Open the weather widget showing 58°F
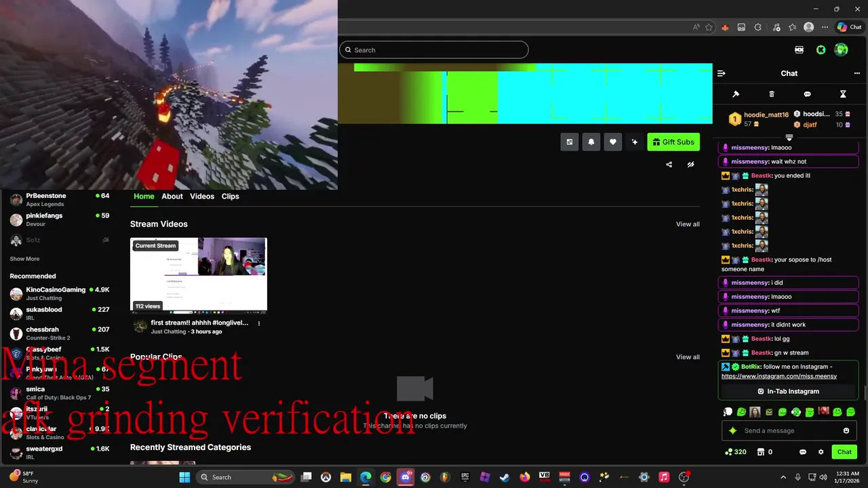 click(24, 476)
